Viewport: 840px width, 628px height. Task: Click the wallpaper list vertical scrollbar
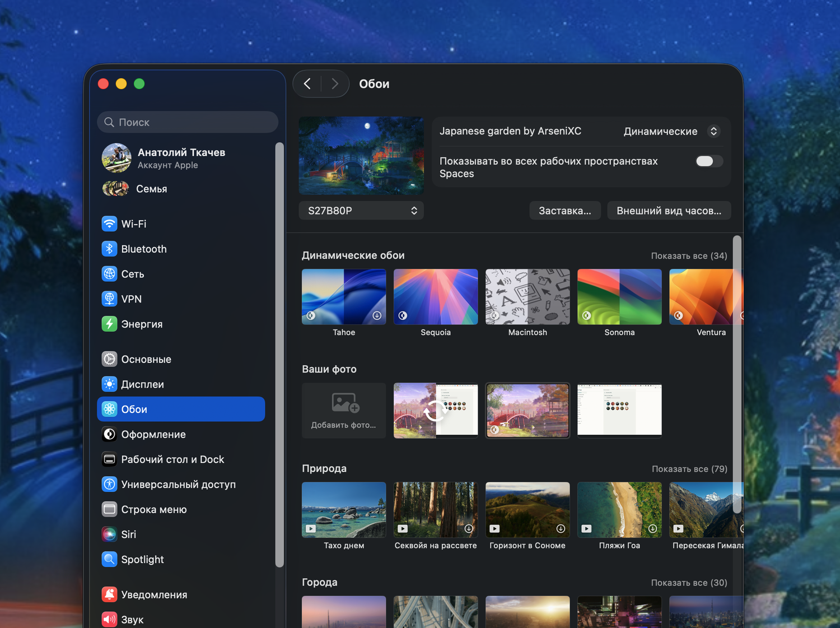[737, 374]
